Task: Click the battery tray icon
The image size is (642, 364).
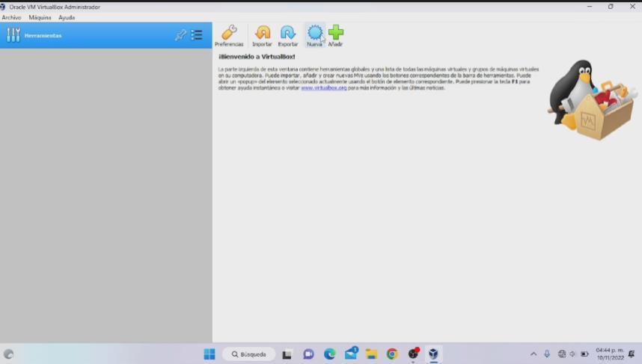Action: coord(584,354)
